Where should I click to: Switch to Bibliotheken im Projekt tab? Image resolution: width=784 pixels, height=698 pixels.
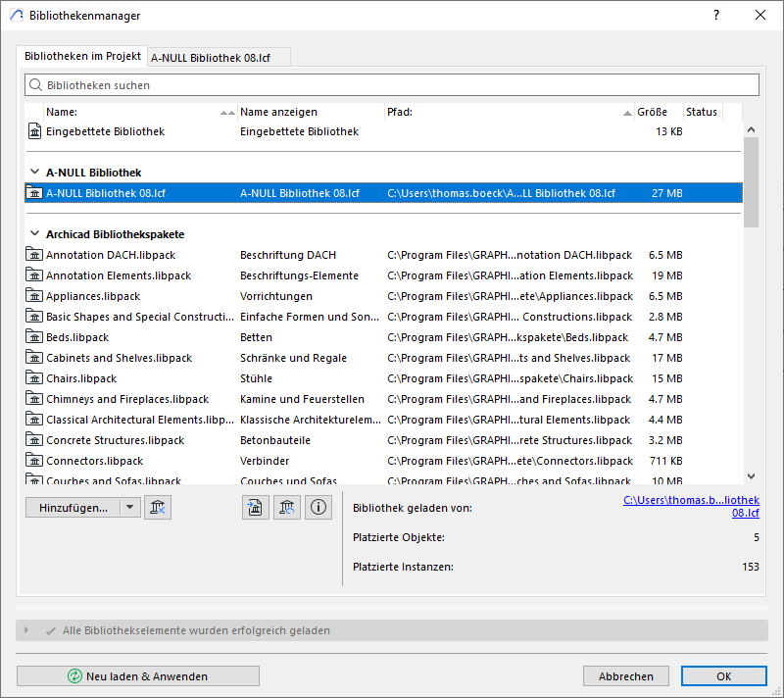click(82, 56)
